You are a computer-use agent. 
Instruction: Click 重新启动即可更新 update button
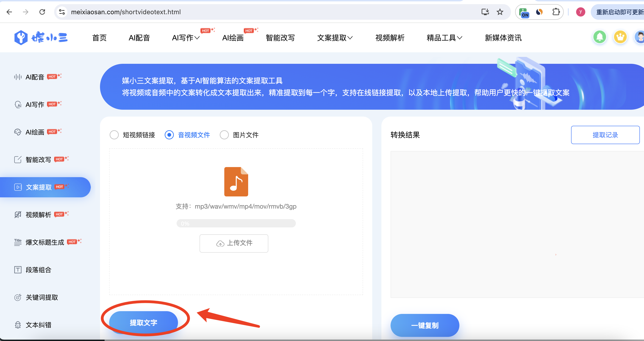pyautogui.click(x=617, y=12)
